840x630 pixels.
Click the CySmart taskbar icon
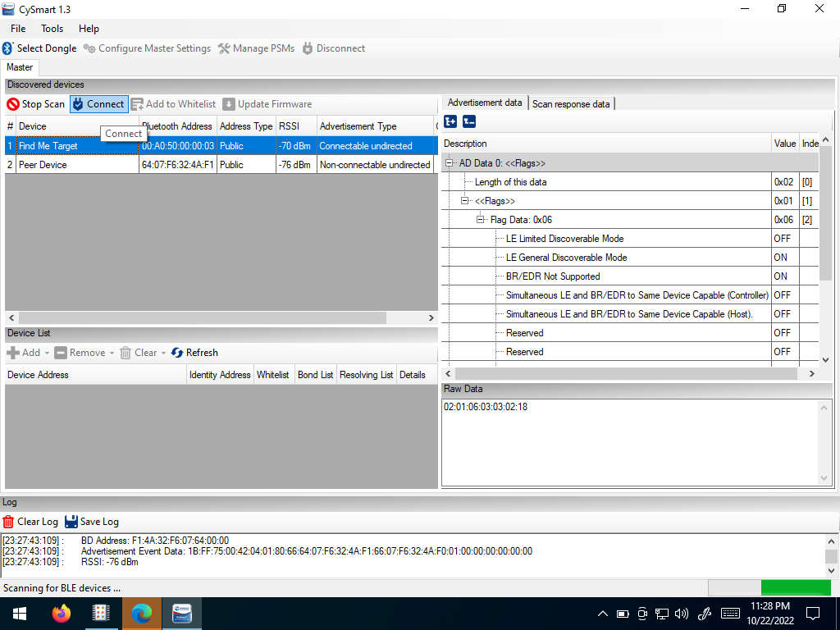click(x=182, y=614)
